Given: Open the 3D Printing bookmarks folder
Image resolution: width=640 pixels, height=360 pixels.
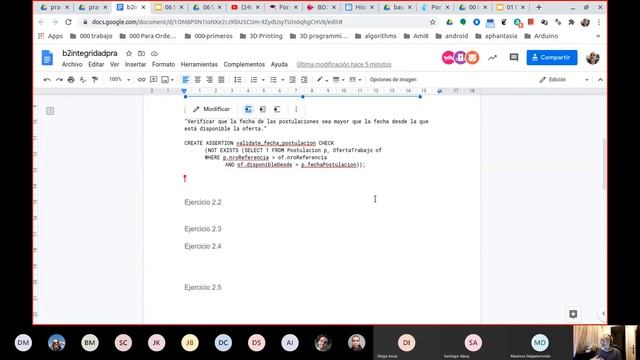Looking at the screenshot, I should coord(261,36).
